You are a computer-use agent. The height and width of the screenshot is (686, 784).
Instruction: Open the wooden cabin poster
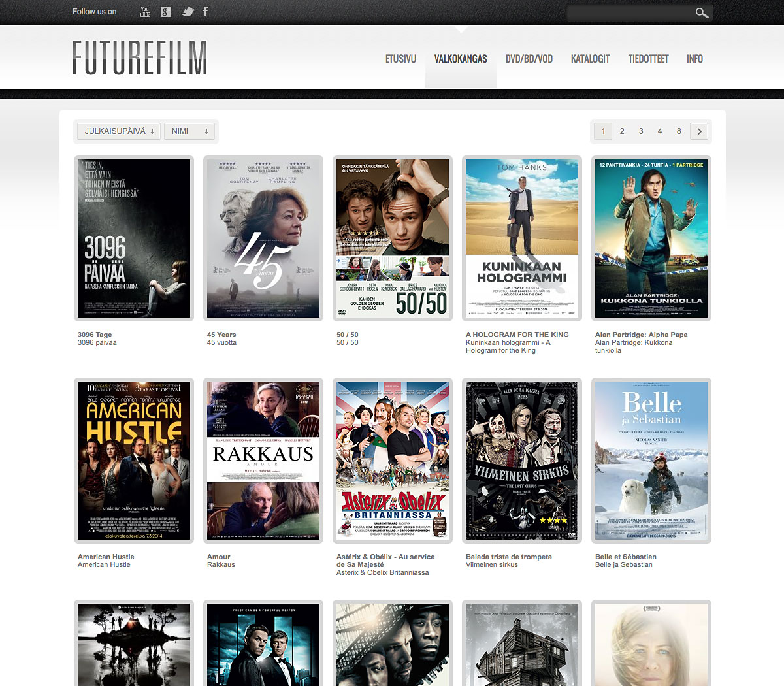coord(522,643)
